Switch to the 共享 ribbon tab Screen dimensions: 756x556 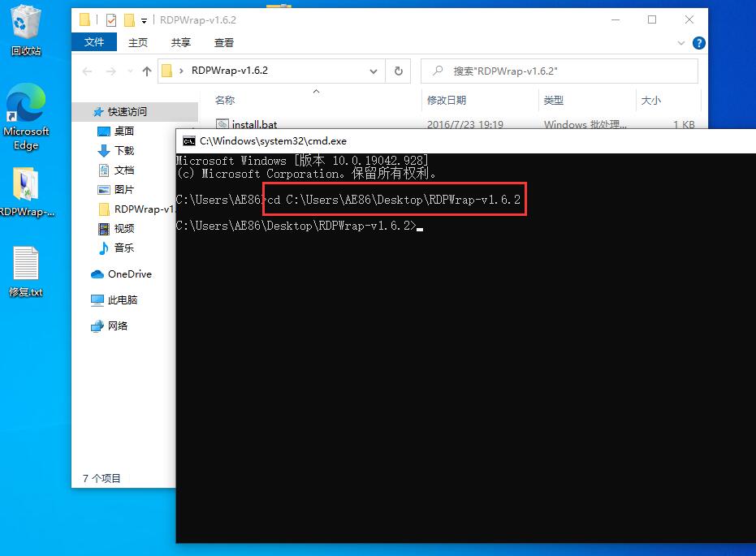pos(181,42)
